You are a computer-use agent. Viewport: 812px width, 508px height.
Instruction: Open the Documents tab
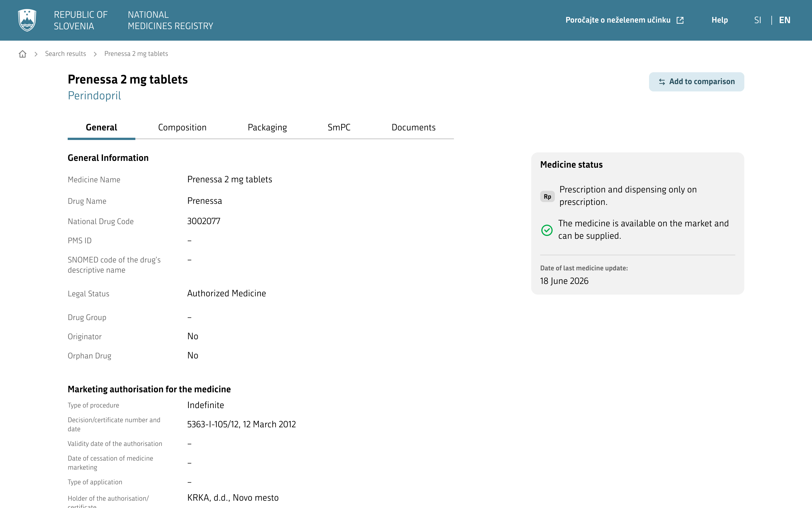[413, 128]
